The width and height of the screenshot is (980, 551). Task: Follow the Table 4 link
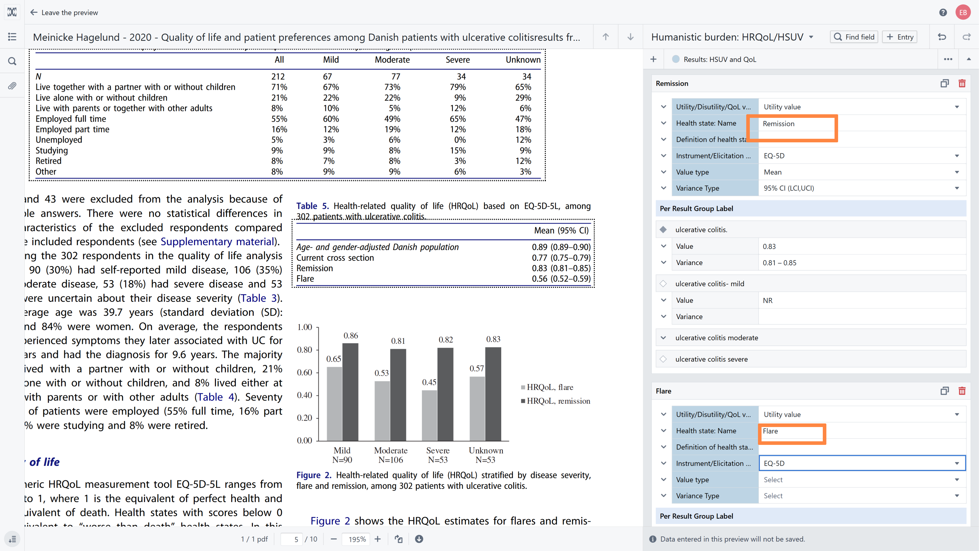215,397
